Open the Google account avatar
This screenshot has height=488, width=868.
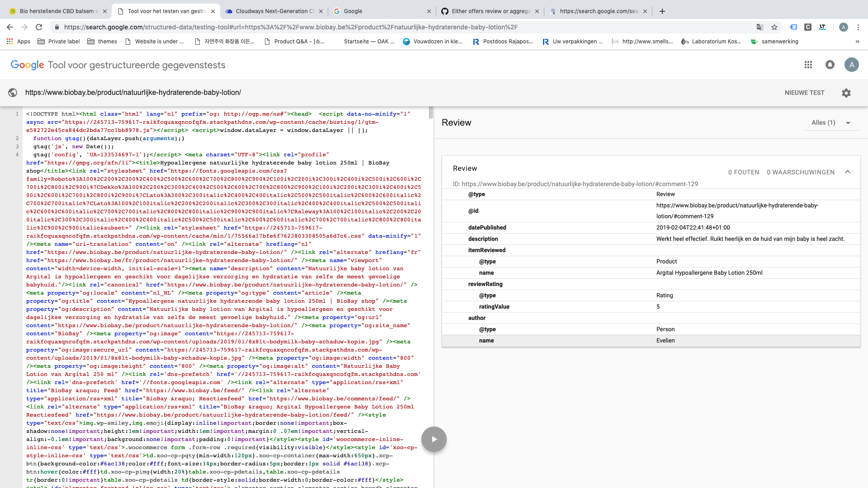[852, 65]
